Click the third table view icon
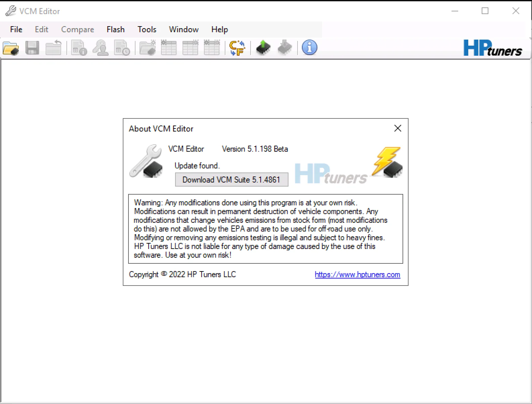The width and height of the screenshot is (532, 404). click(x=212, y=48)
